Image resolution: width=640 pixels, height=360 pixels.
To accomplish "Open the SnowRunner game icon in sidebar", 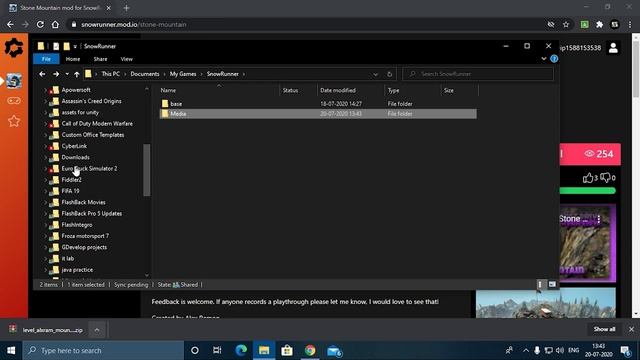I will 14,81.
